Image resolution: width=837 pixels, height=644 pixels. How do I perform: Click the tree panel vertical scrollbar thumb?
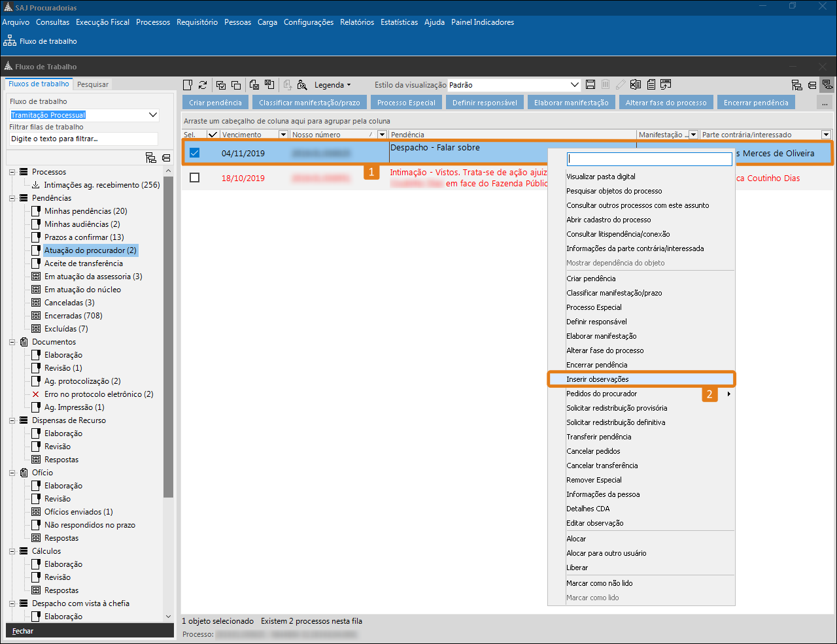pyautogui.click(x=169, y=337)
